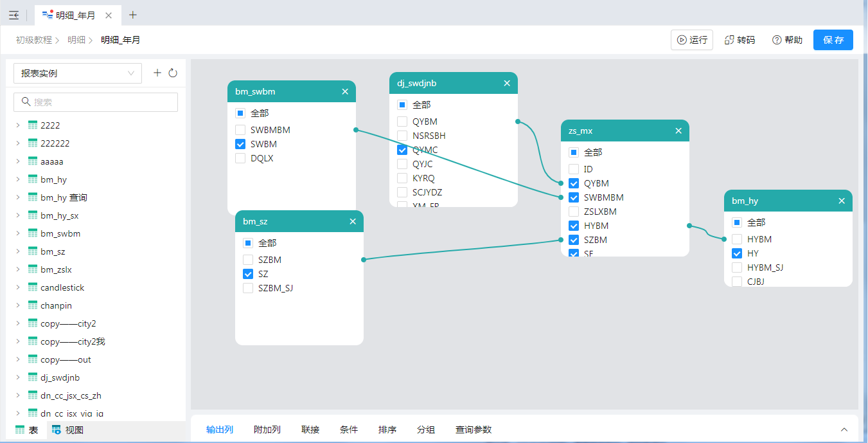This screenshot has height=443, width=868.
Task: Open the 查询参数 tab
Action: (x=474, y=429)
